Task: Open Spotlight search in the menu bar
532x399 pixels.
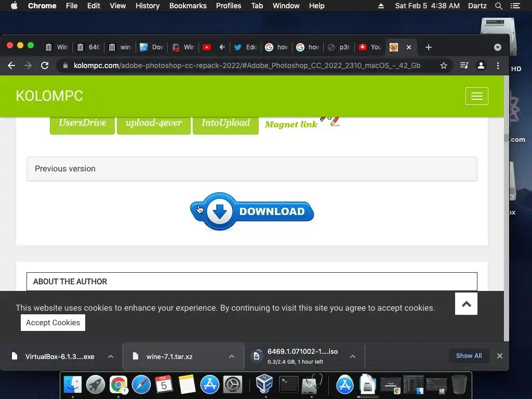Action: 498,6
